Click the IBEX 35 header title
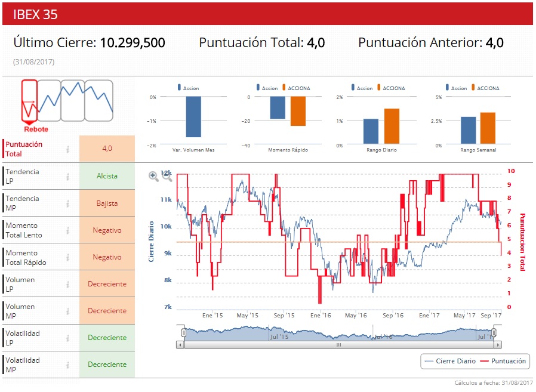The image size is (536, 392). (35, 14)
